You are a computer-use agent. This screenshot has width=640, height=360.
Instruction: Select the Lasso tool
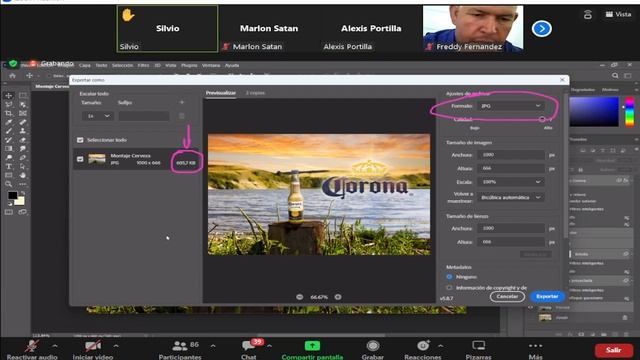(9, 104)
